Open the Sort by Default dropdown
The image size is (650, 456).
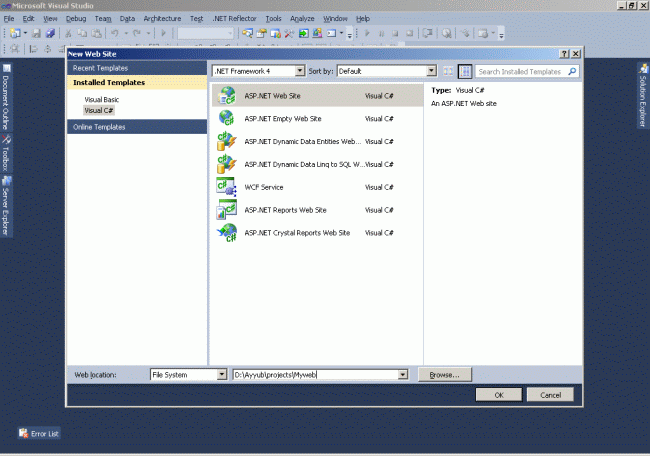pos(431,71)
